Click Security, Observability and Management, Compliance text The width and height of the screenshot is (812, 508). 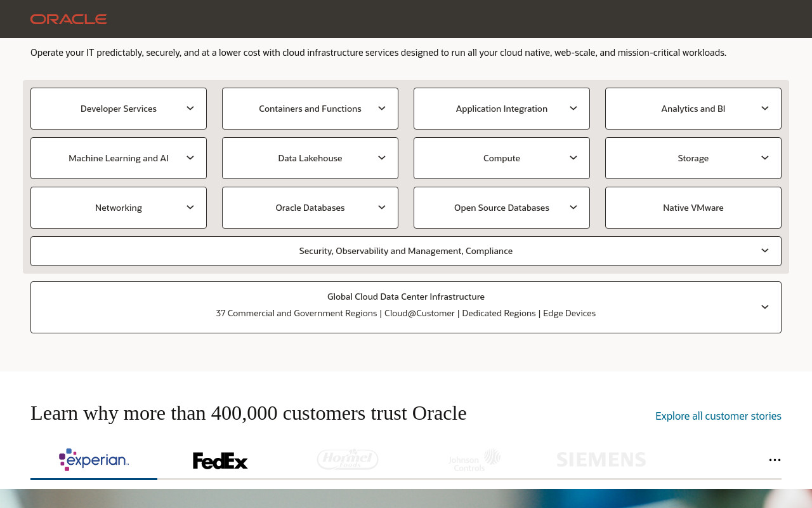pyautogui.click(x=406, y=251)
